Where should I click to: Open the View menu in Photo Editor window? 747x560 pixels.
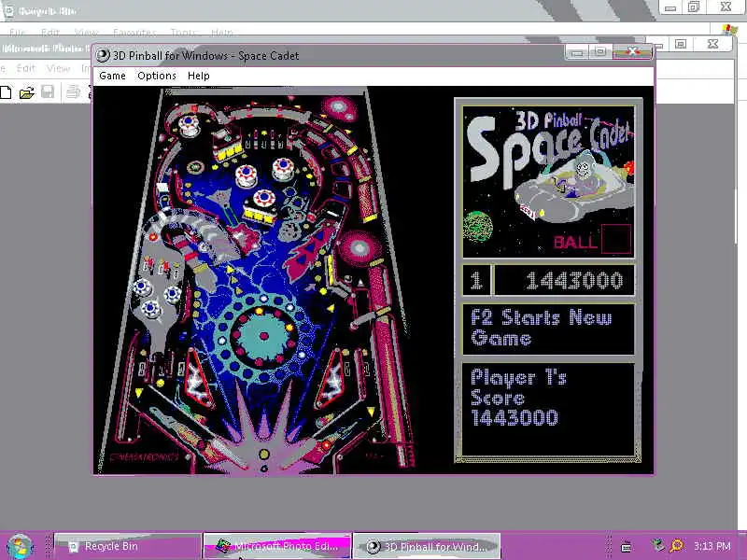[x=58, y=68]
